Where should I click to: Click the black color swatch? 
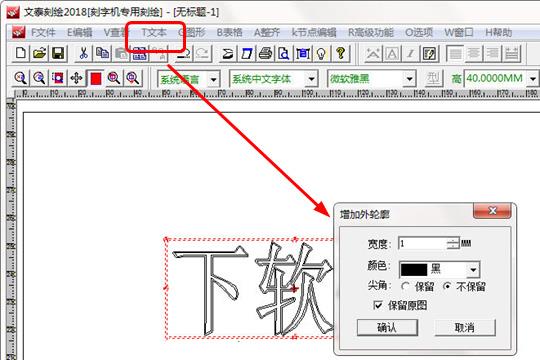tap(414, 270)
